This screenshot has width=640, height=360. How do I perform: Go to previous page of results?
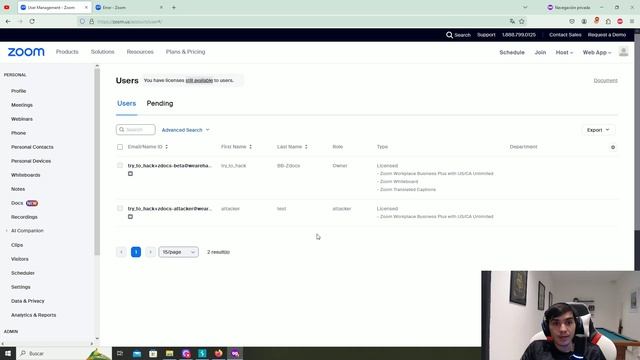click(x=121, y=252)
